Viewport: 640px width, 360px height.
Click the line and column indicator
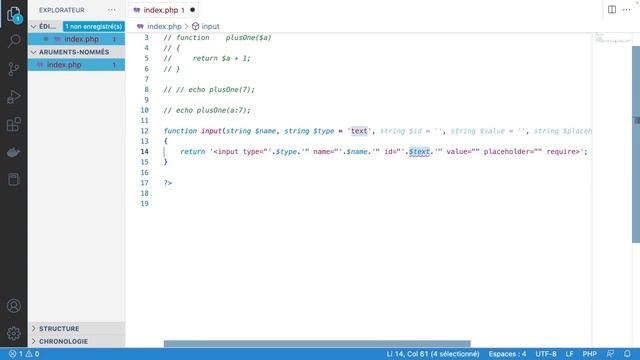click(433, 354)
